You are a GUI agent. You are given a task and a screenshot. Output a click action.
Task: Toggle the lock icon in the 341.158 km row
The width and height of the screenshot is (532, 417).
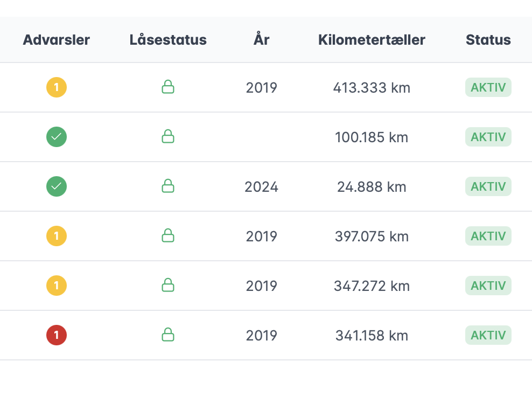coord(168,335)
